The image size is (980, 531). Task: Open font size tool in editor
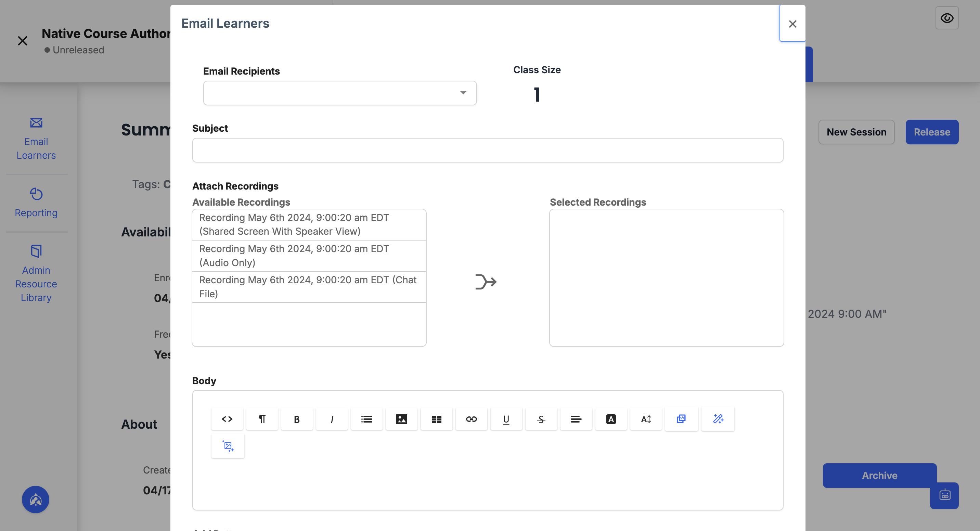pos(646,419)
